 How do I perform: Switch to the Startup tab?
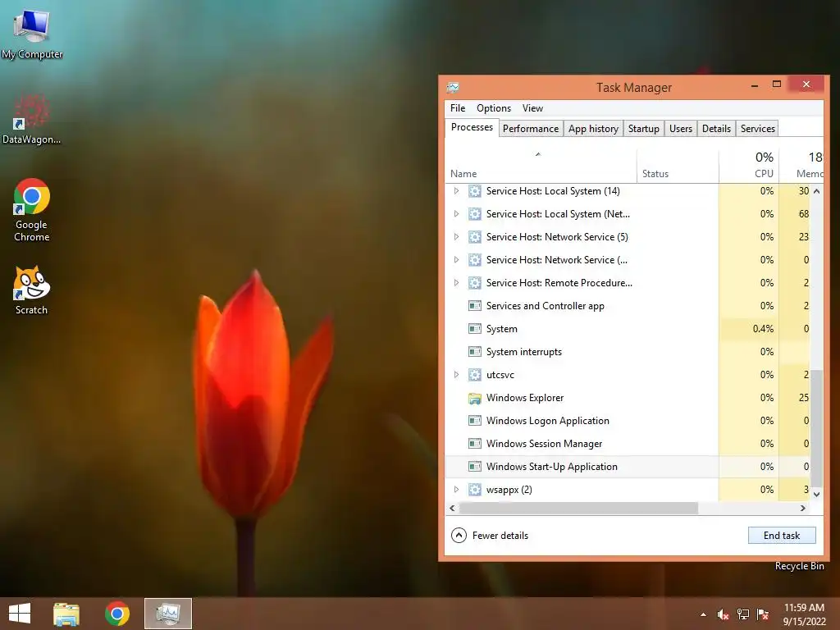(644, 129)
